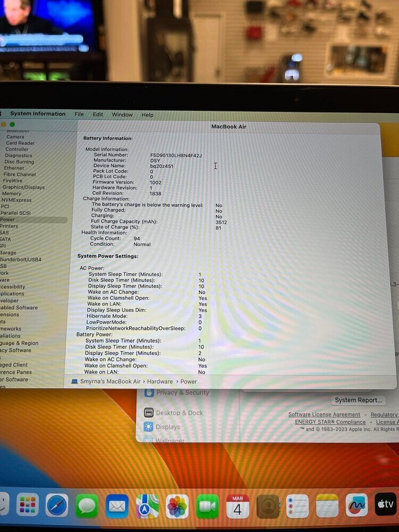Click Power in the path bar
The height and width of the screenshot is (532, 399).
pos(188,381)
